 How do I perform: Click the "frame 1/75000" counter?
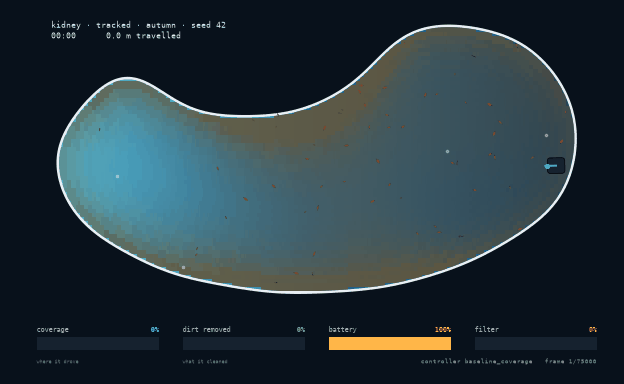click(x=571, y=361)
